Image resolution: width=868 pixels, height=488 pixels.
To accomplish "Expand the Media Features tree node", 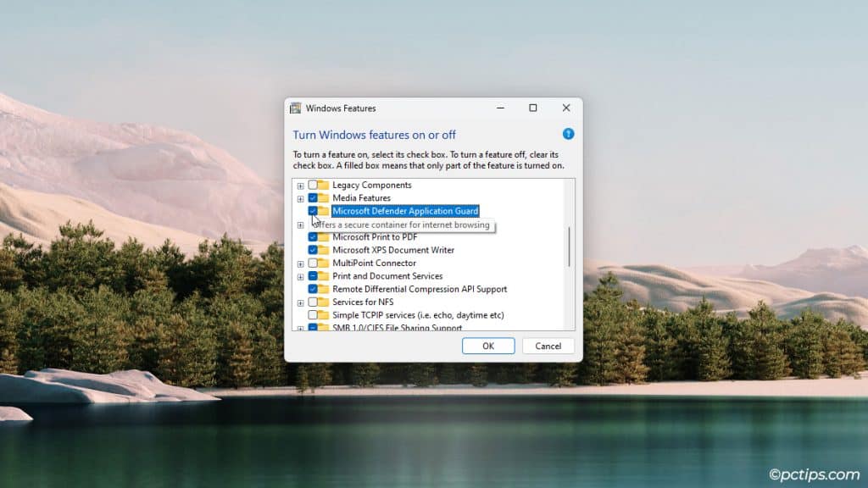I will [x=300, y=197].
